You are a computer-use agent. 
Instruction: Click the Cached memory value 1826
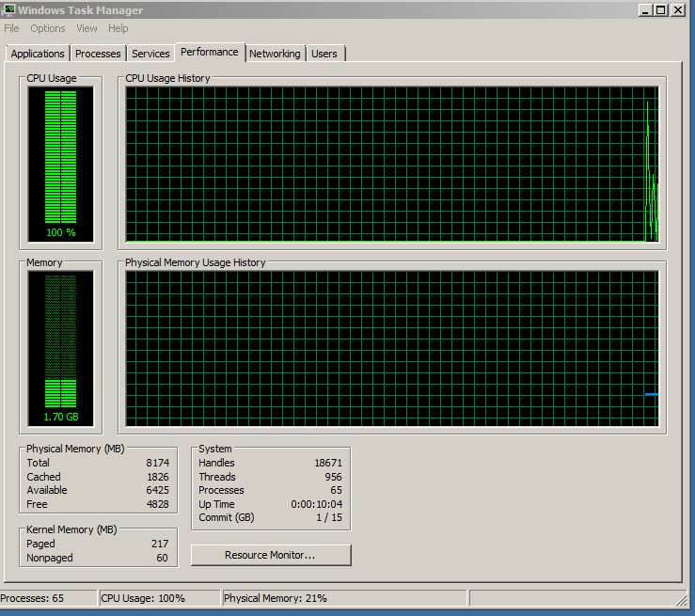[158, 477]
